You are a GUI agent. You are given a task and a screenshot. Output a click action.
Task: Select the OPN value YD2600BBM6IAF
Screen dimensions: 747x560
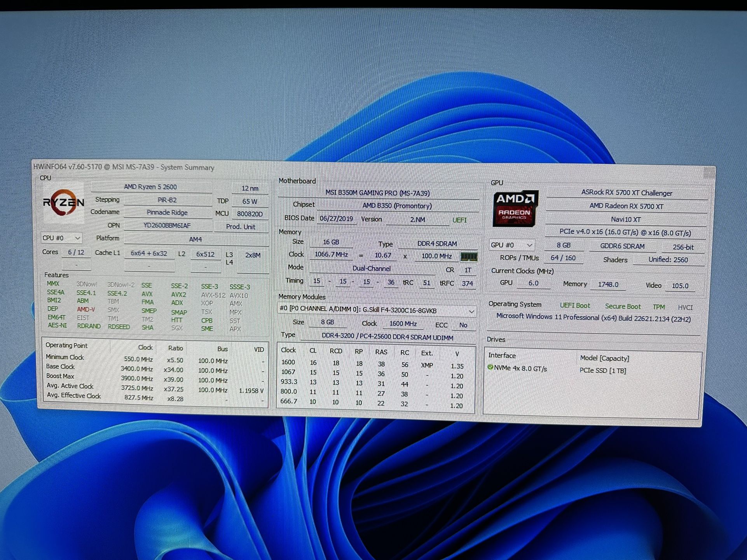pos(168,226)
